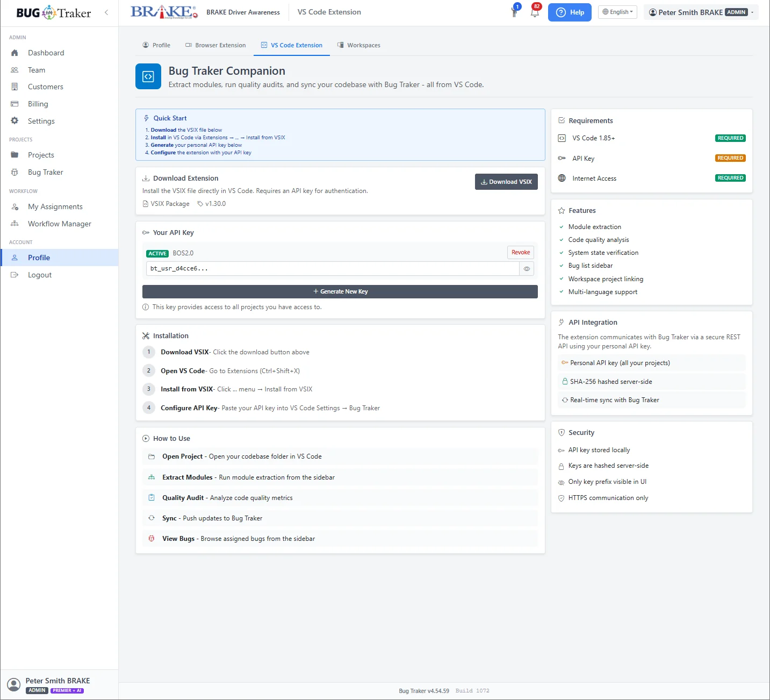
Task: Open Settings gear icon in sidebar
Action: pos(15,121)
